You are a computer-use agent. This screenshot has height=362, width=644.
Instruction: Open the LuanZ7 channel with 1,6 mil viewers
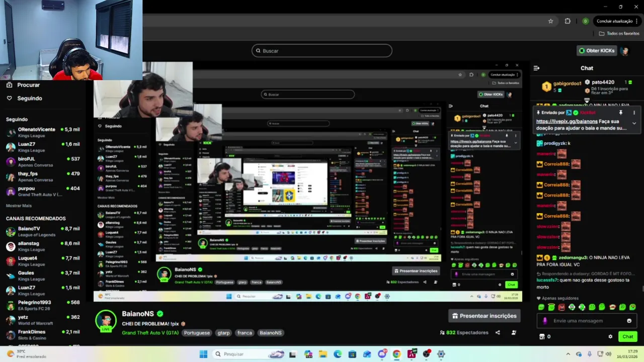[43, 147]
